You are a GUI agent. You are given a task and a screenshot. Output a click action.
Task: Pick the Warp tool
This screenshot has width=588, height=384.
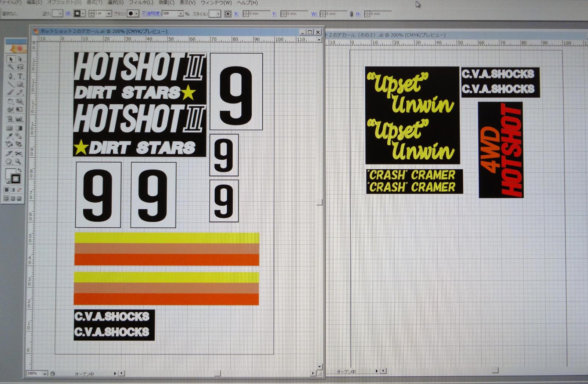click(10, 109)
